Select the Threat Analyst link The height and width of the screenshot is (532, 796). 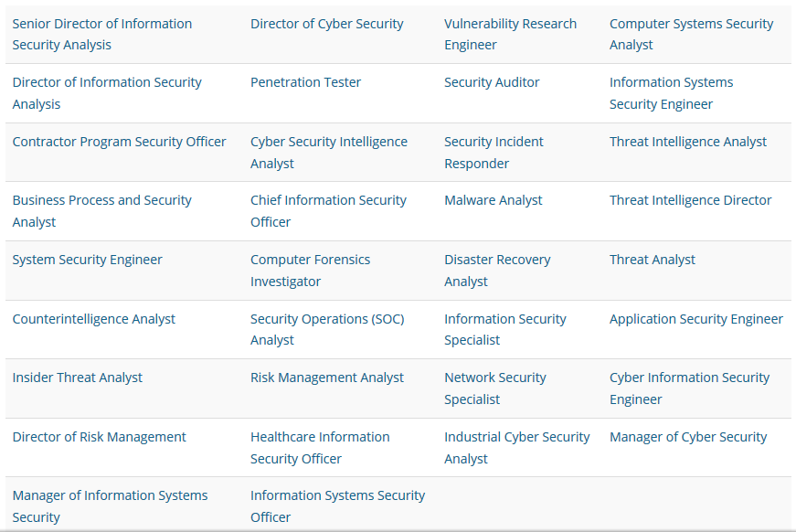[652, 260]
